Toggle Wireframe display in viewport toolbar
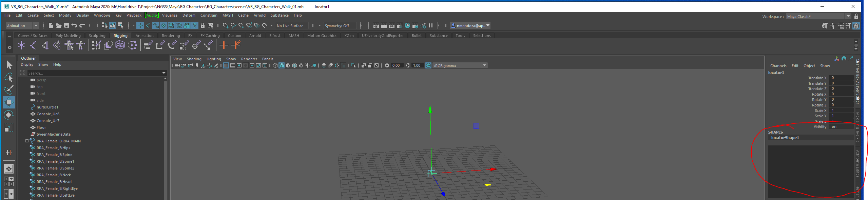 click(x=275, y=65)
